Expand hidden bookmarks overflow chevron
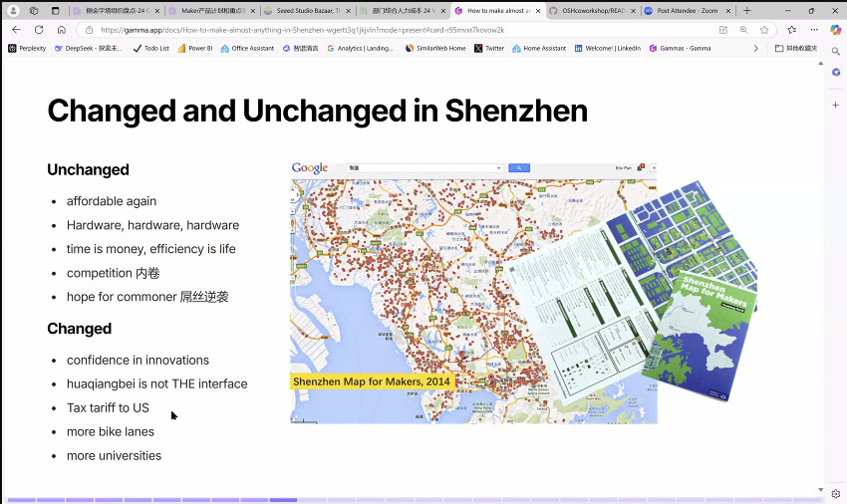Screen dimensions: 847x504 click(x=755, y=48)
